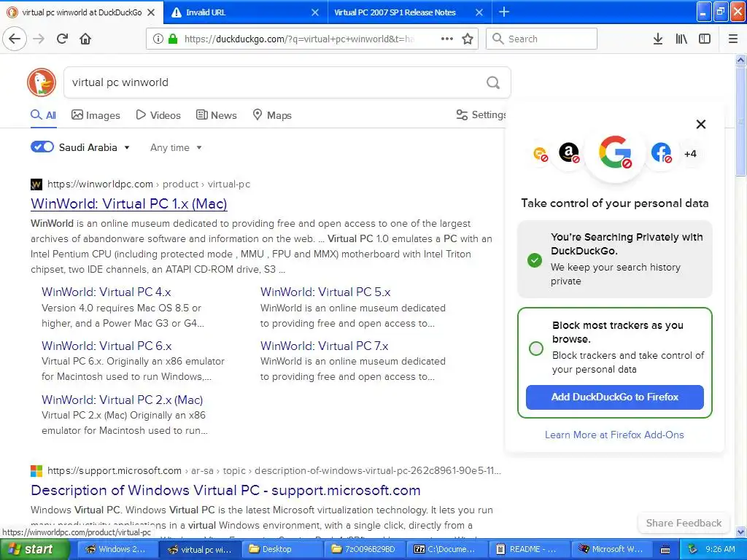The image size is (747, 560).
Task: Click the green padlock security icon
Action: pos(172,39)
